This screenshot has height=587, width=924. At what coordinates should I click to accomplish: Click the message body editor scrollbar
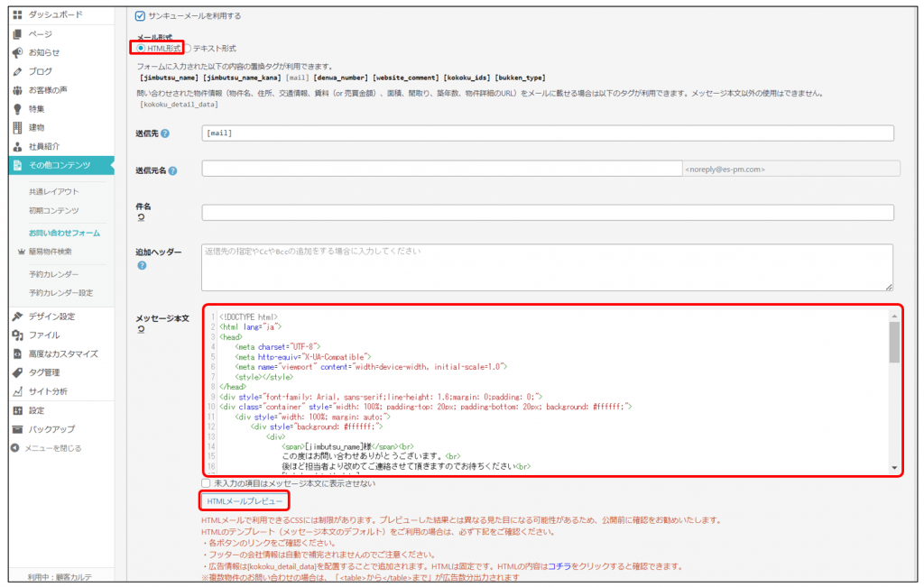coord(894,343)
